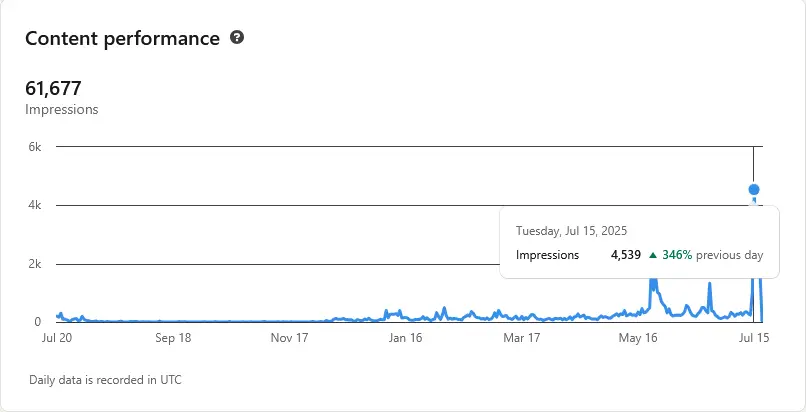Click the 6k y-axis label
806x412 pixels.
coord(34,147)
